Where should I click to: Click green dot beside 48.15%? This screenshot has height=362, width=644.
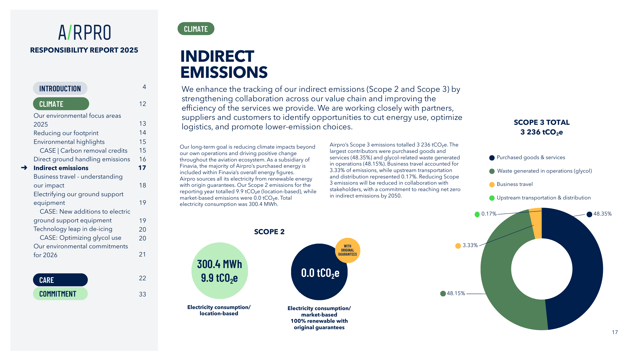443,294
